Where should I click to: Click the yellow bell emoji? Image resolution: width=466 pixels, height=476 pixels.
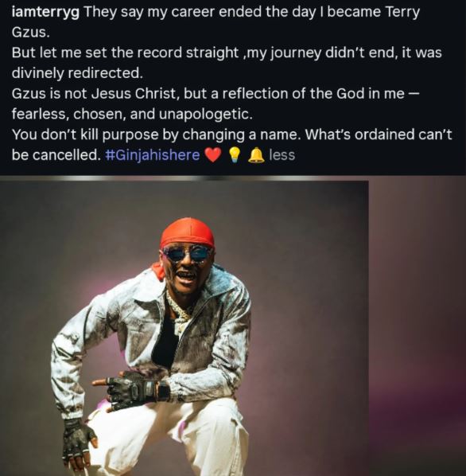(257, 155)
